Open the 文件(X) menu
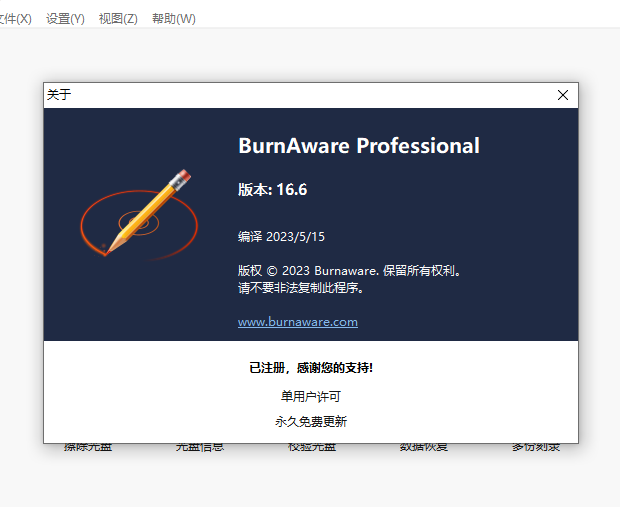 click(x=15, y=19)
